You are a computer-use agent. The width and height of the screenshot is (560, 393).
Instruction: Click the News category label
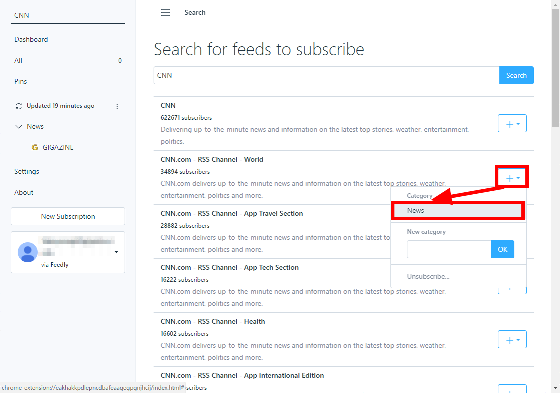[x=35, y=126]
